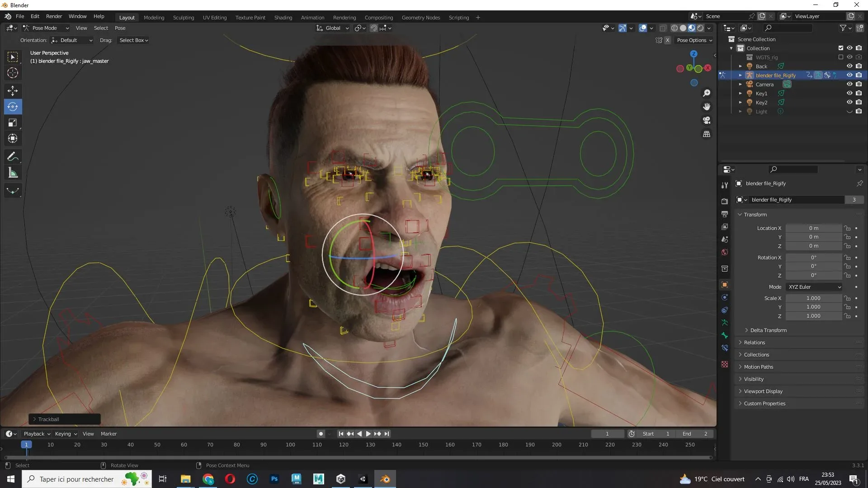Open the XYZ Euler rotation mode dropdown

[814, 287]
